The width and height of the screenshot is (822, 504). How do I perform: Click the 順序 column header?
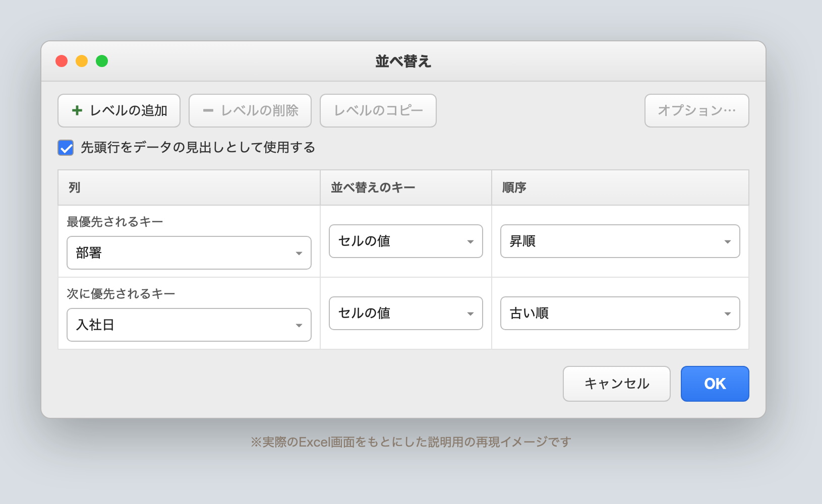[x=620, y=187]
